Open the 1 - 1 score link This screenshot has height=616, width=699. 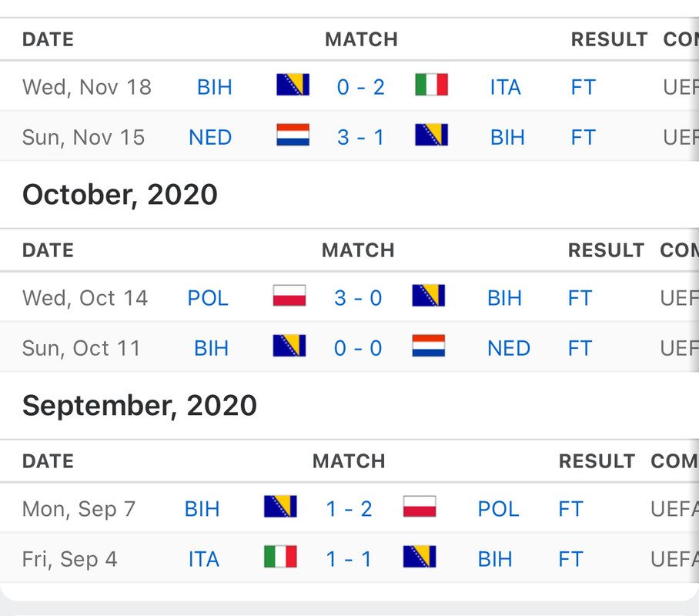tap(349, 559)
